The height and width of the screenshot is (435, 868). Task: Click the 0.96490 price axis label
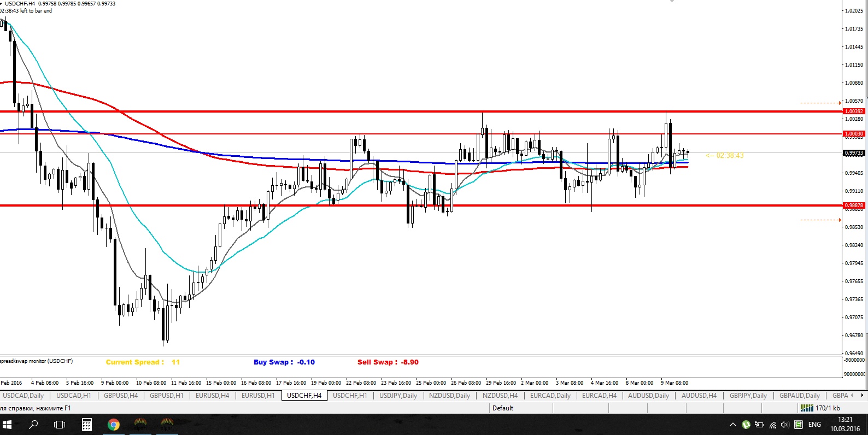(854, 354)
